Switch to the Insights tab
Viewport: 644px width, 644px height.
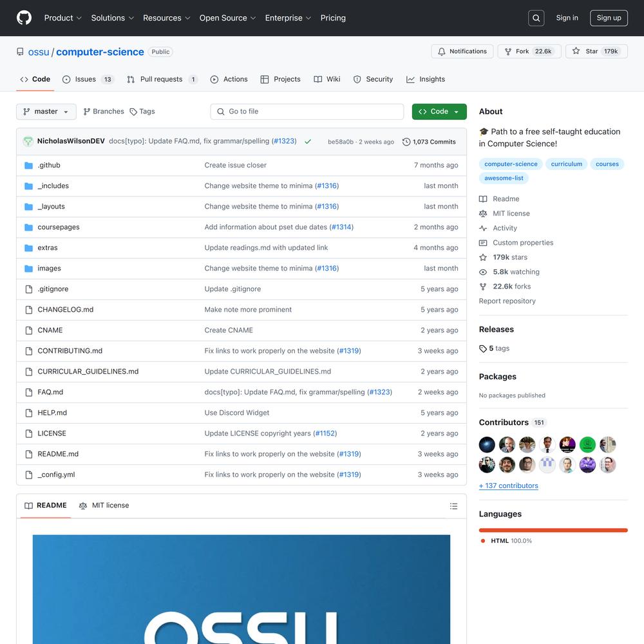click(426, 79)
